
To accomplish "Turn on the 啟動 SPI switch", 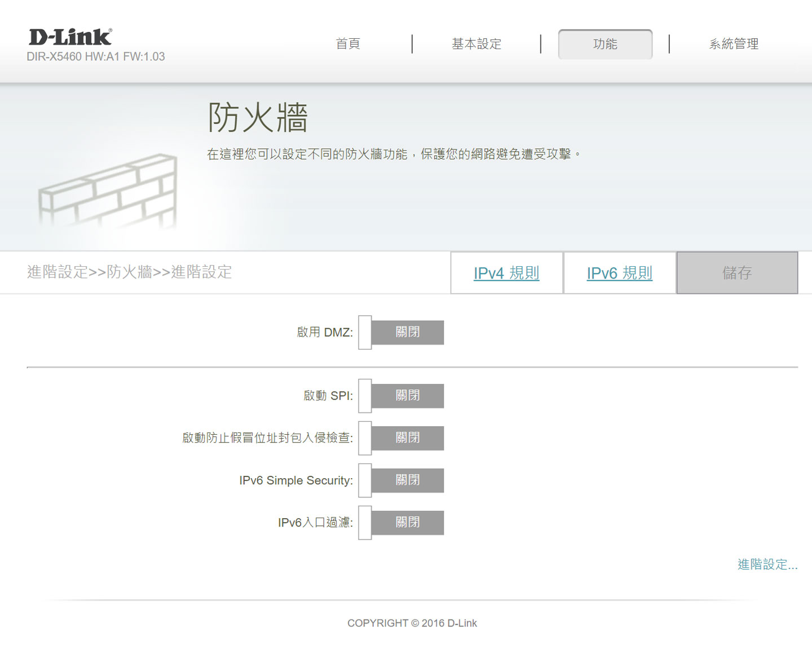I will 401,395.
